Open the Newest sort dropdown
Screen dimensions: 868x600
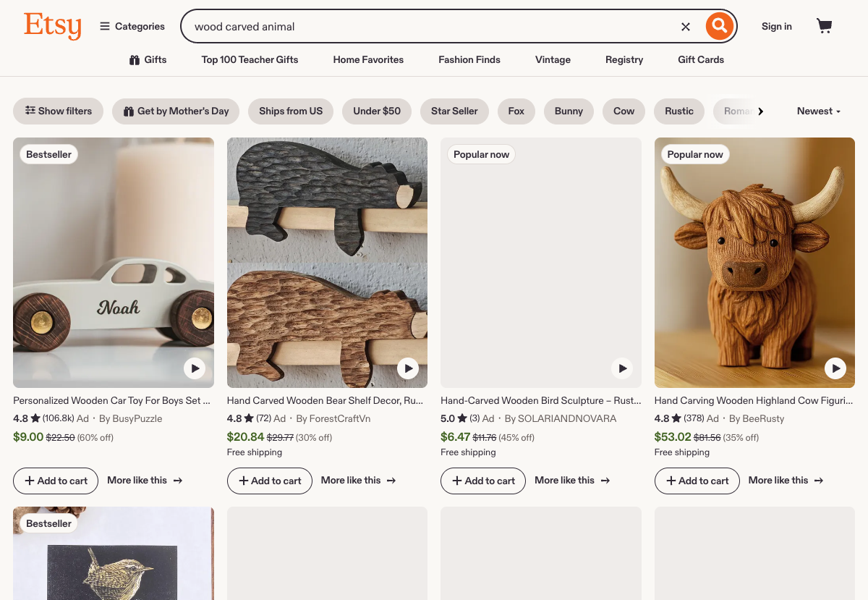tap(819, 111)
